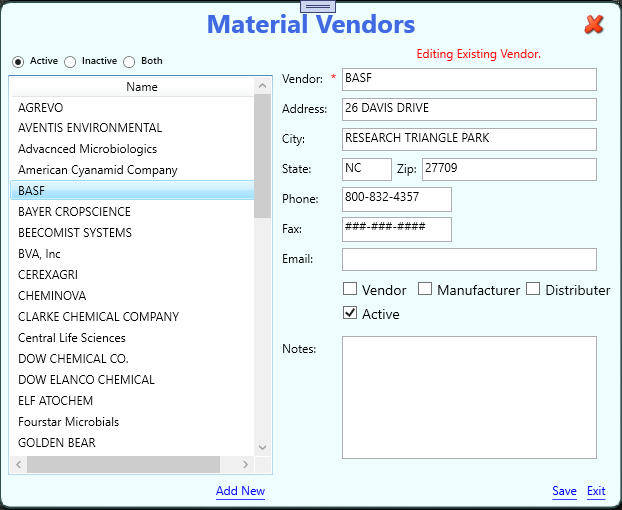Screen dimensions: 622x510
Task: Click the vendor list down arrow
Action: pos(262,447)
